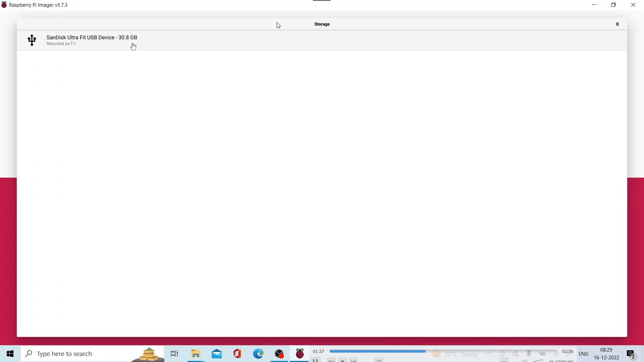The image size is (644, 362).
Task: Click the USB drive icon
Action: 32,40
